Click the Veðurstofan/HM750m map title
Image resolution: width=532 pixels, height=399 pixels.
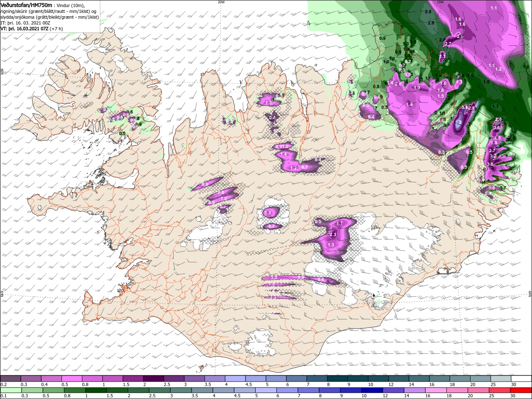pyautogui.click(x=26, y=5)
